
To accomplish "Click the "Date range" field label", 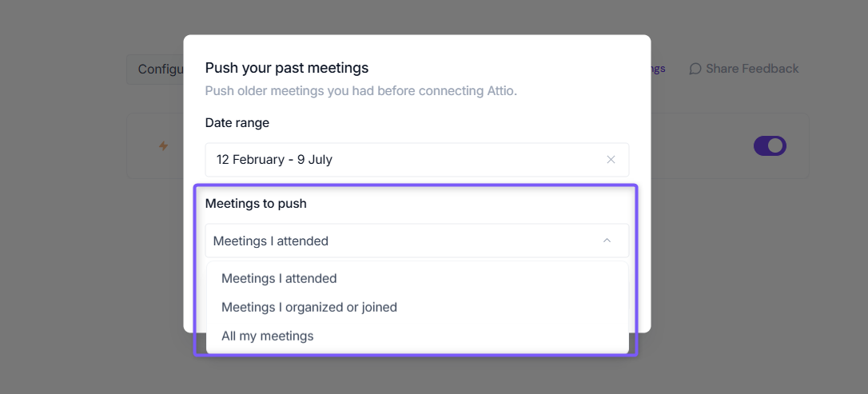I will point(237,123).
